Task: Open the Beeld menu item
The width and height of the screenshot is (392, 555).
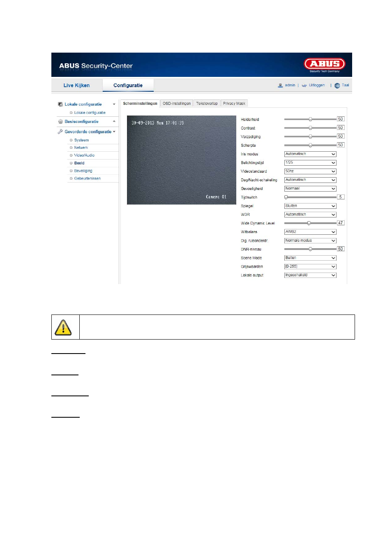Action: point(79,163)
